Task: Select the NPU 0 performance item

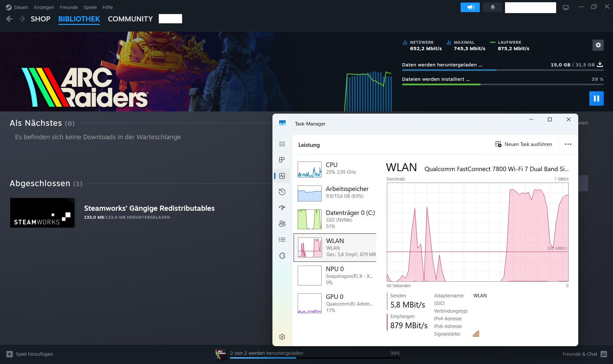Action: (335, 275)
